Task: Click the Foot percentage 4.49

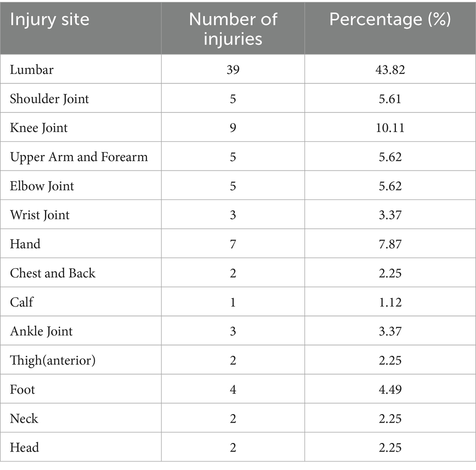Action: click(390, 389)
